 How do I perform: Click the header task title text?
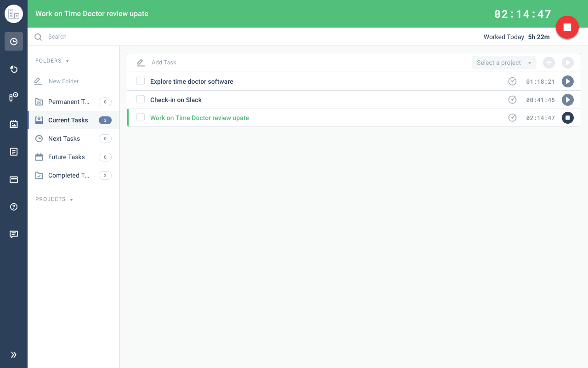pyautogui.click(x=92, y=14)
